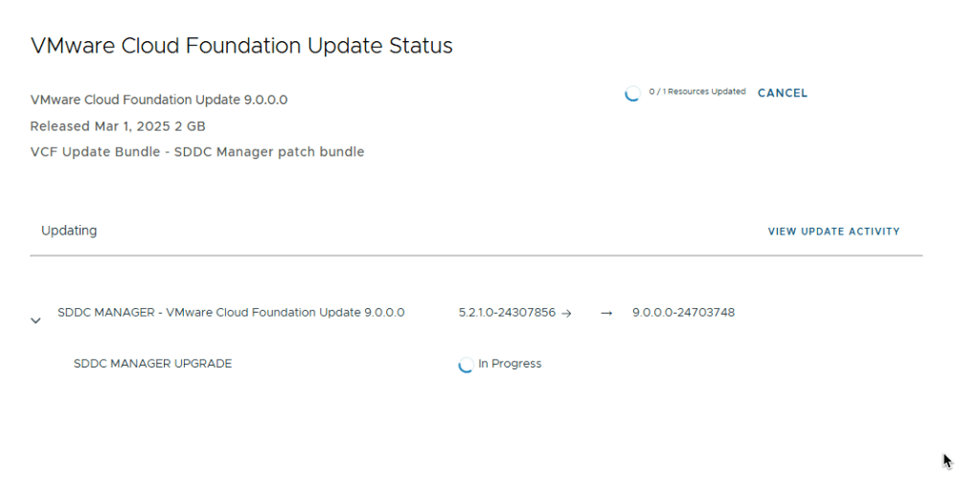Click the VCF Update Bundle description line
This screenshot has width=980, height=490.
tap(197, 152)
